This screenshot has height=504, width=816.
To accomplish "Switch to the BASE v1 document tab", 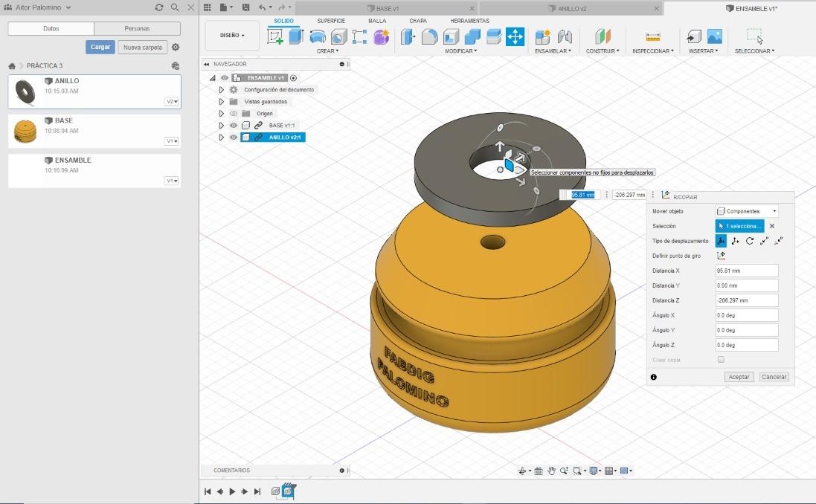I will (387, 8).
